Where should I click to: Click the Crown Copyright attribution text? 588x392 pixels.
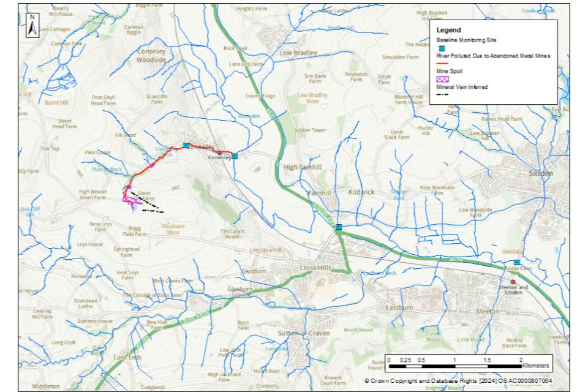point(458,381)
